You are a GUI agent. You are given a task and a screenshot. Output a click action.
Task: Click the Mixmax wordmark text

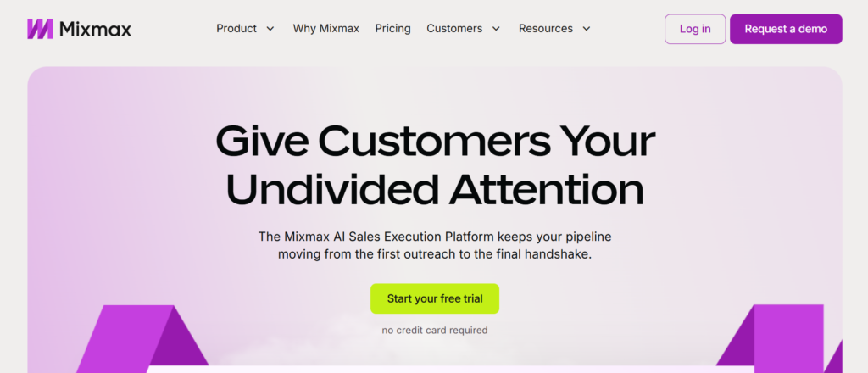coord(95,29)
